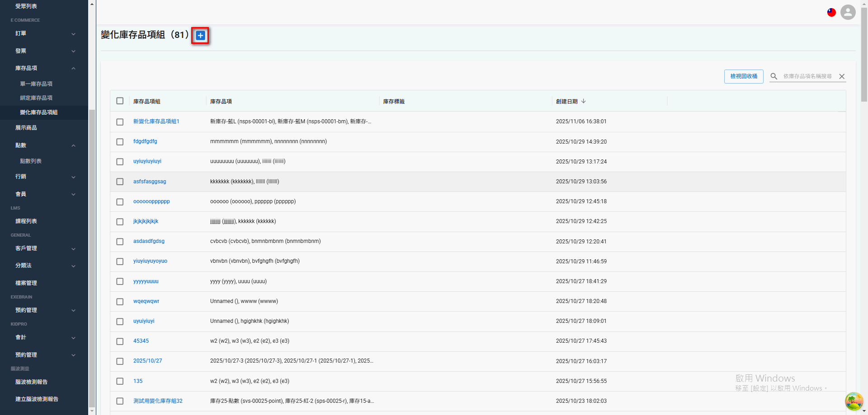Open the fdgdfgdfg group link
Viewport: 868px width, 415px height.
145,141
